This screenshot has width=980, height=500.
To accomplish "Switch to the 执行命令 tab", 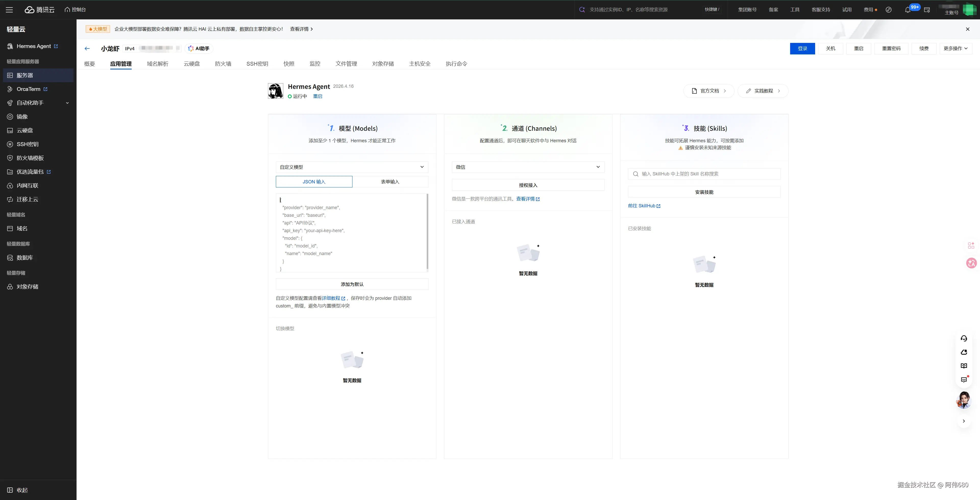I will 457,64.
